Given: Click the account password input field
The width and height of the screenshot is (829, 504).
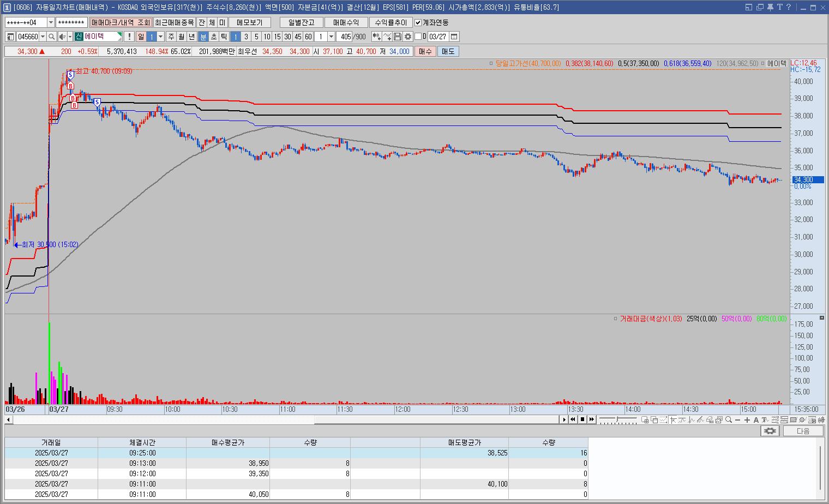Looking at the screenshot, I should point(71,22).
